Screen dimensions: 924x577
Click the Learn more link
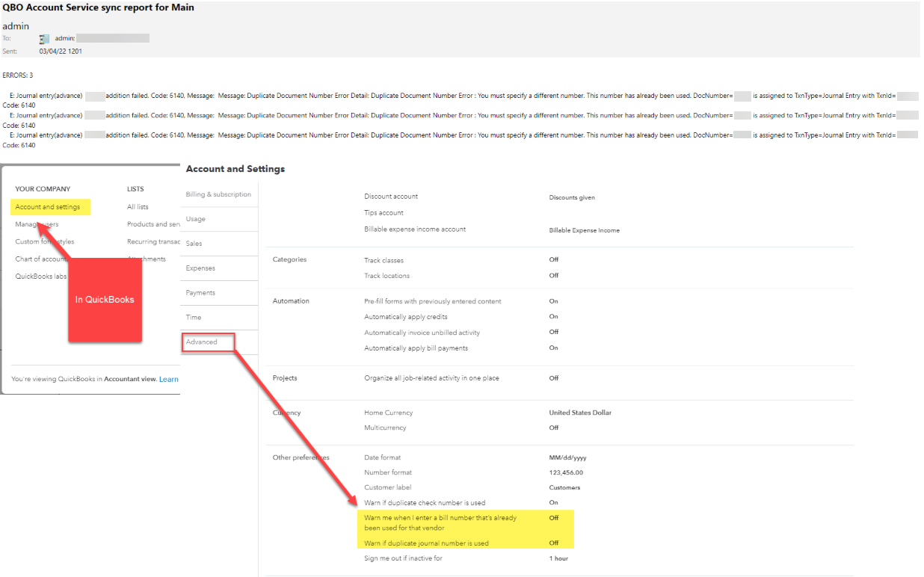pos(169,379)
